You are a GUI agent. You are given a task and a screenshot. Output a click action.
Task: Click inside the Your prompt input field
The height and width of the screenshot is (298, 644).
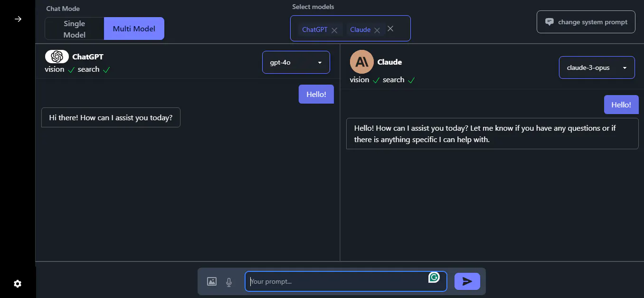tap(346, 281)
